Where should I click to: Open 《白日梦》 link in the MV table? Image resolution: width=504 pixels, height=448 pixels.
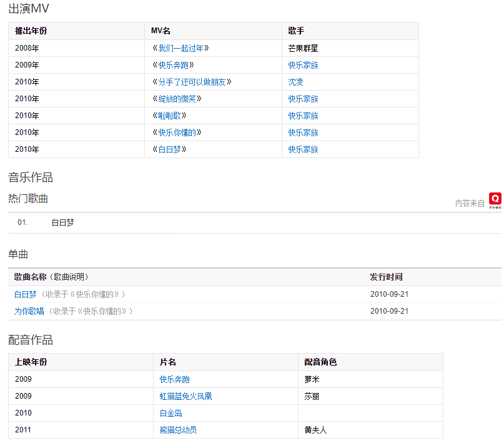point(169,149)
